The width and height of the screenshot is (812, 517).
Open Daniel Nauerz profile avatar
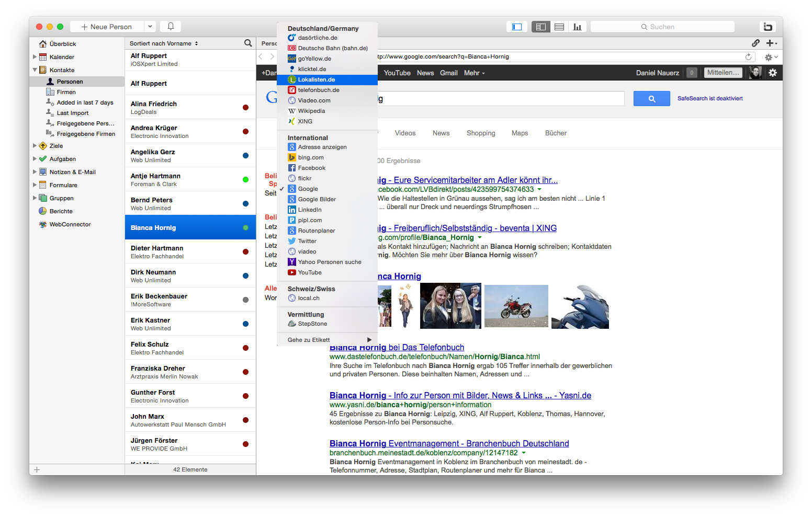point(755,73)
